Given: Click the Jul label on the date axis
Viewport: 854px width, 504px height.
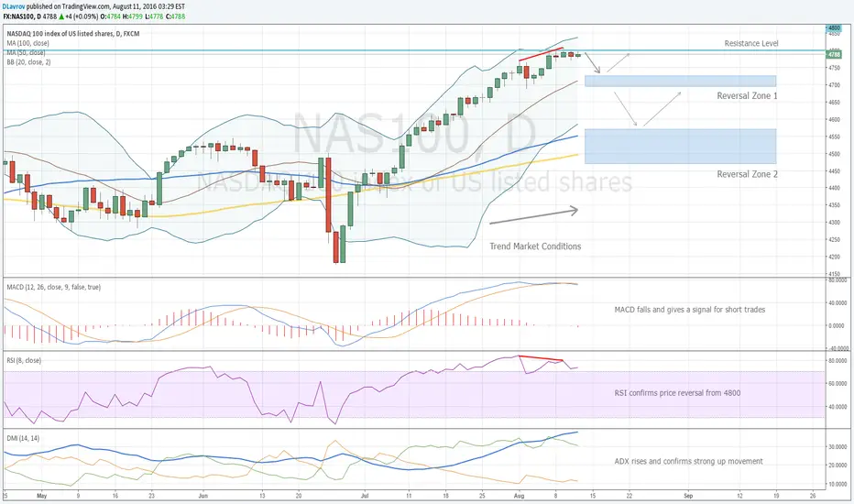Looking at the screenshot, I should [x=365, y=496].
